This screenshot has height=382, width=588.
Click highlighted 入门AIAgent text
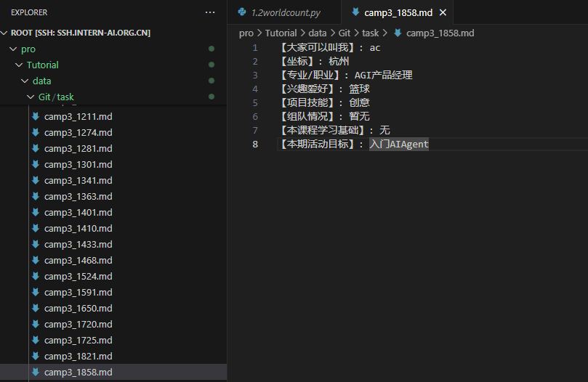pyautogui.click(x=399, y=145)
